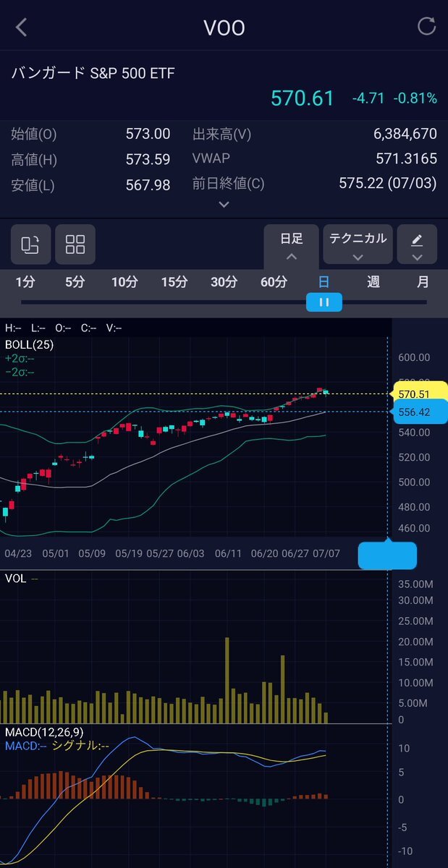Rotate the chart to landscape view
This screenshot has width=448, height=868.
[30, 244]
